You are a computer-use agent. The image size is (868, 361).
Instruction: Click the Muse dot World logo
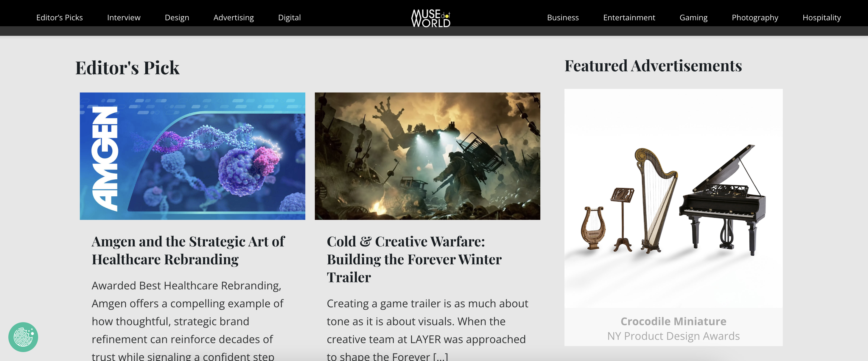[x=431, y=18]
